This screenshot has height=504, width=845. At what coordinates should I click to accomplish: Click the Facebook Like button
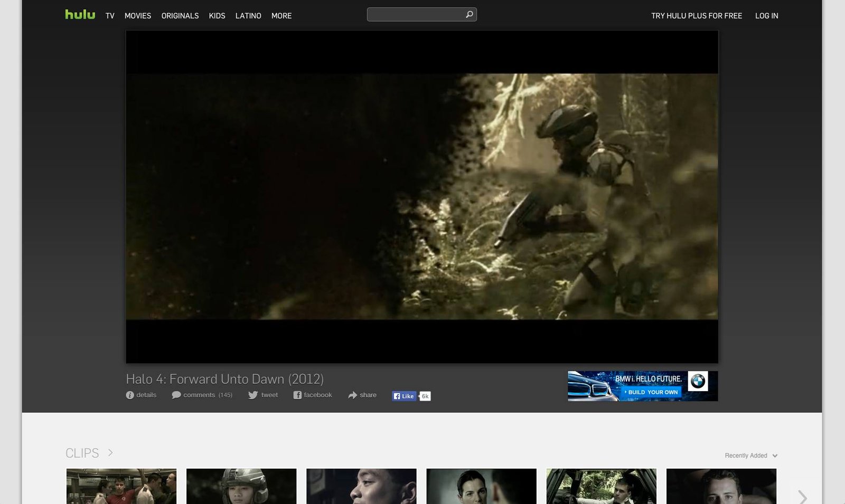pos(404,396)
